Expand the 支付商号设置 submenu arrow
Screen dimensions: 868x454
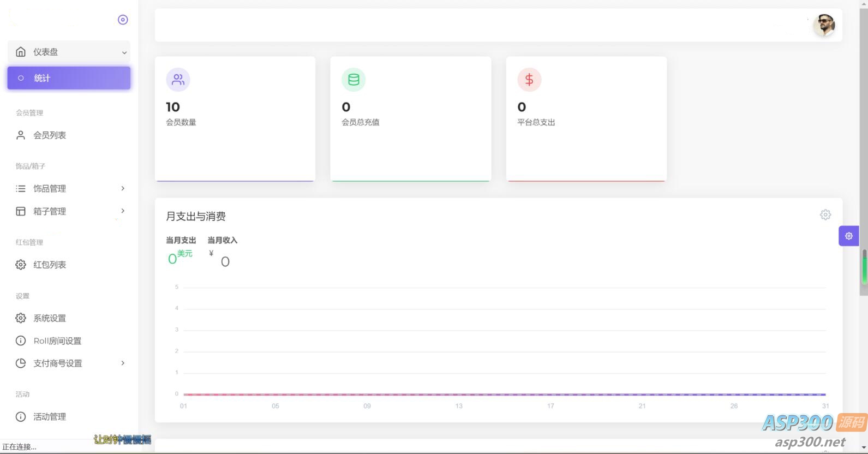(123, 363)
